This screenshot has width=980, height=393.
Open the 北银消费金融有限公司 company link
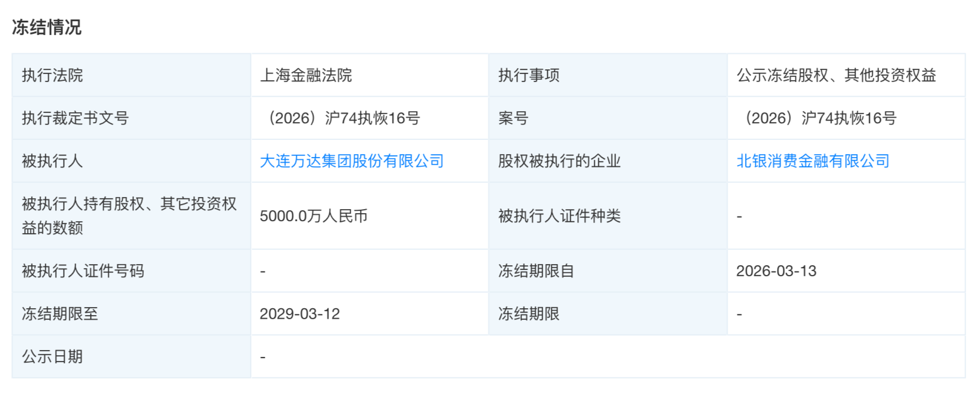(x=813, y=161)
